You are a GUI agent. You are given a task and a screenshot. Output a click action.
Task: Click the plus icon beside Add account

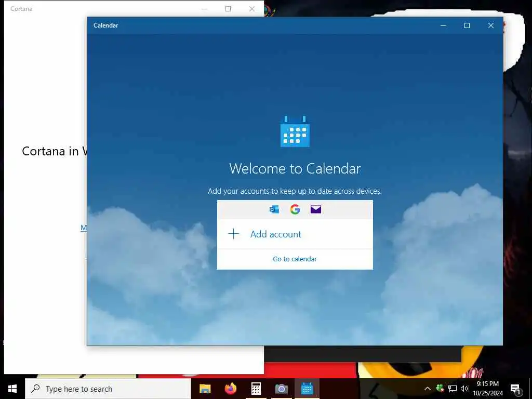tap(233, 234)
